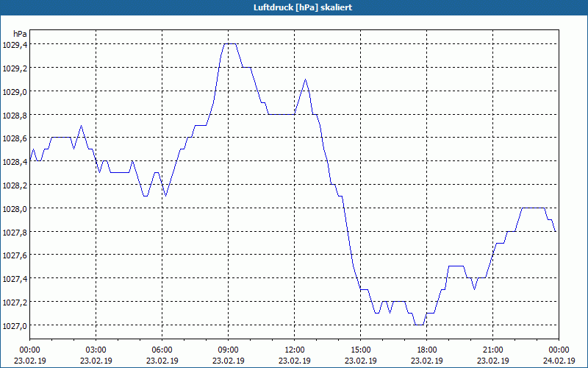Screen dimensions: 588x368
Task: Click the 21:00 time label
Action: (x=492, y=350)
